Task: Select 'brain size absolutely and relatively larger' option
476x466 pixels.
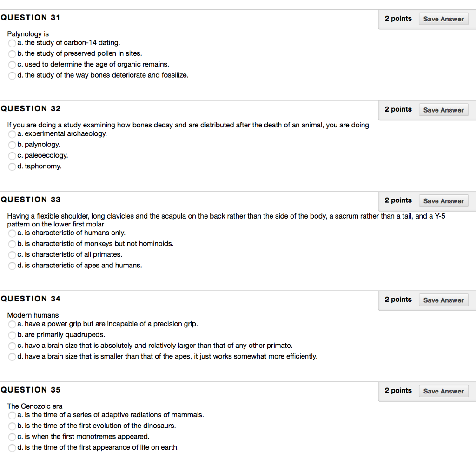Action: (x=12, y=346)
